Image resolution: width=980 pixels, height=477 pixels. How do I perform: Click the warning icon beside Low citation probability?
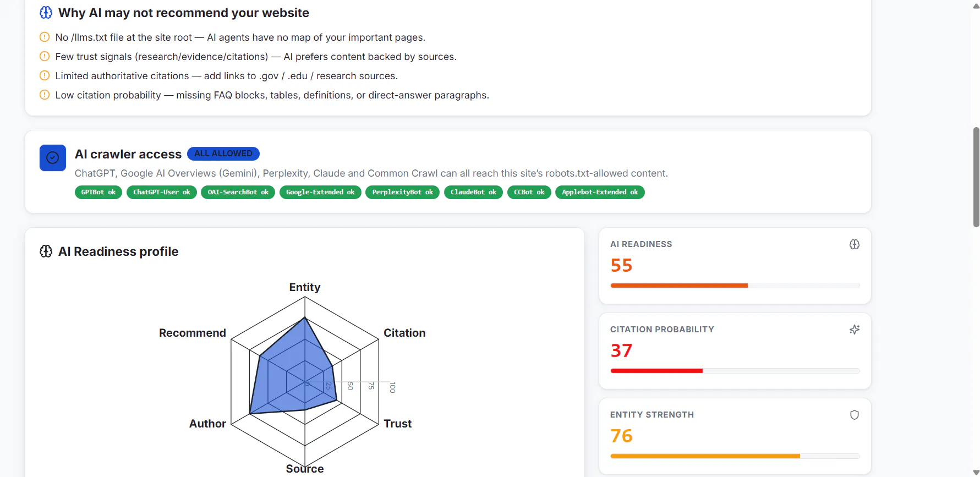(45, 95)
